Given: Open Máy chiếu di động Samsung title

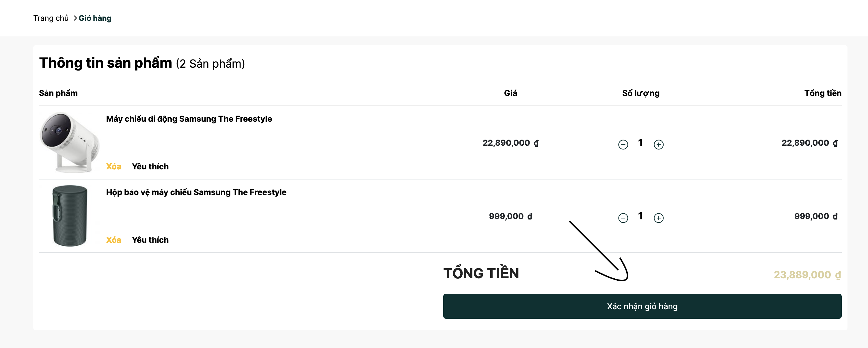Looking at the screenshot, I should tap(189, 119).
